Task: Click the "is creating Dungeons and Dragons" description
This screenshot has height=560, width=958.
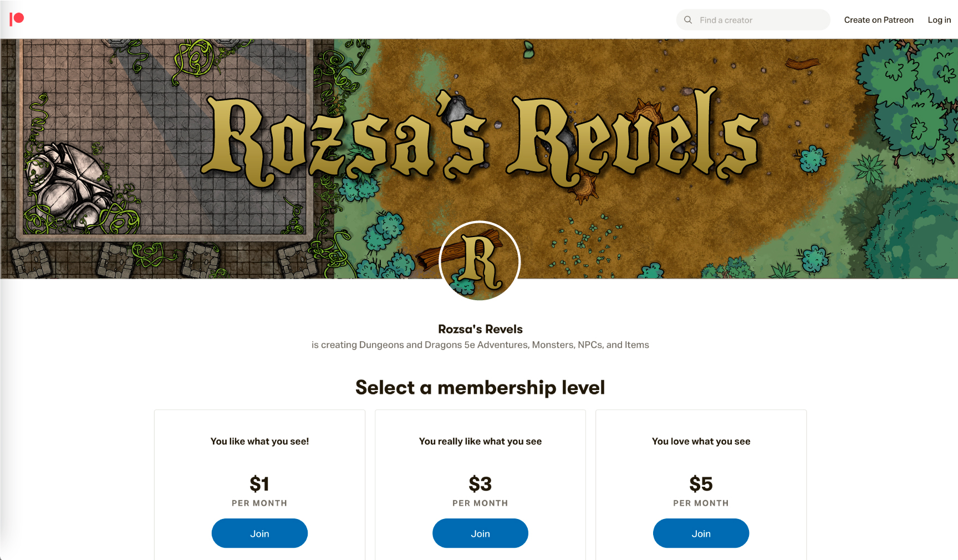Action: click(x=480, y=345)
